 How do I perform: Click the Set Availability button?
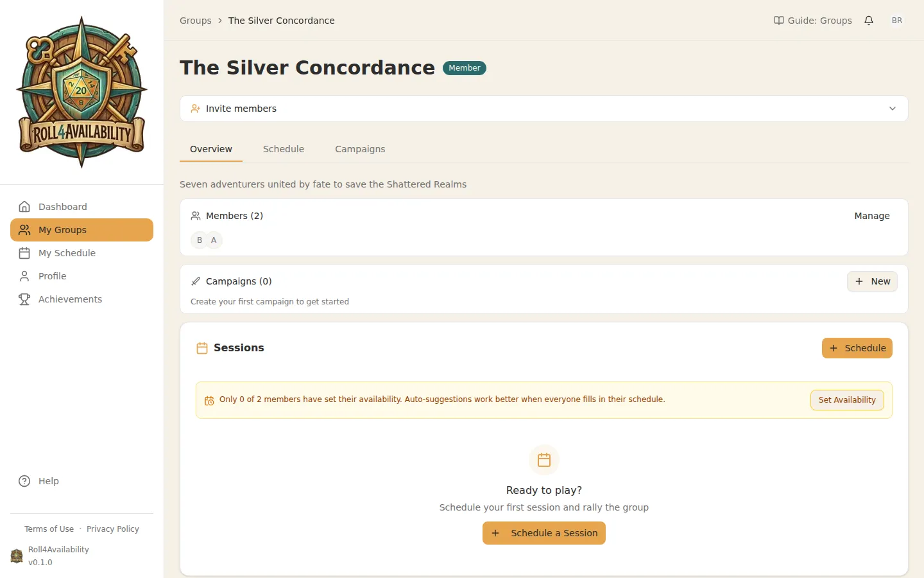846,400
